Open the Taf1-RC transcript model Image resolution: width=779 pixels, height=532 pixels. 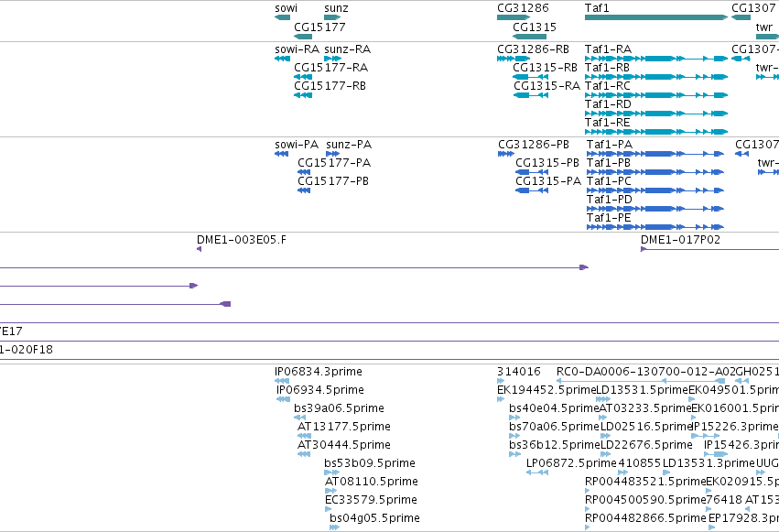(x=656, y=95)
